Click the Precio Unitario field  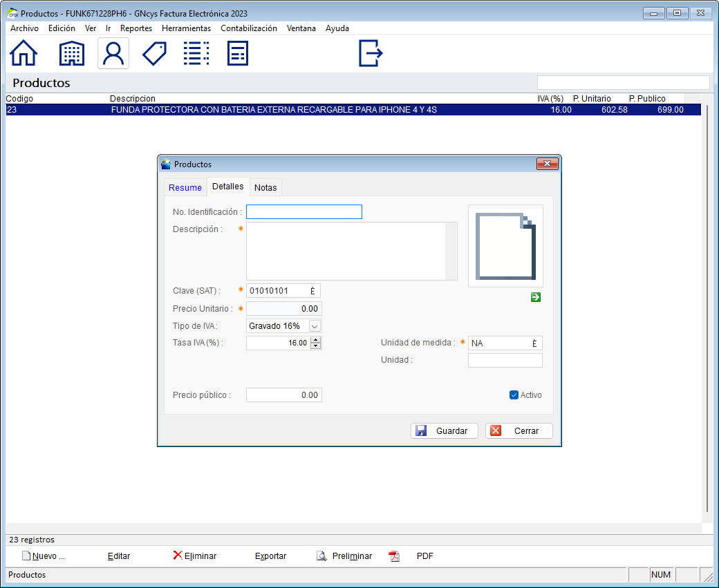(284, 309)
